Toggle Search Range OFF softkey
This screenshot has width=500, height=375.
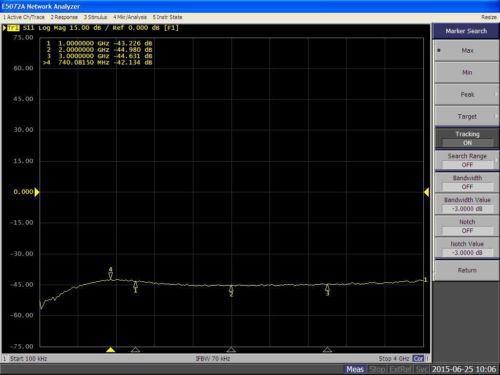pyautogui.click(x=467, y=160)
